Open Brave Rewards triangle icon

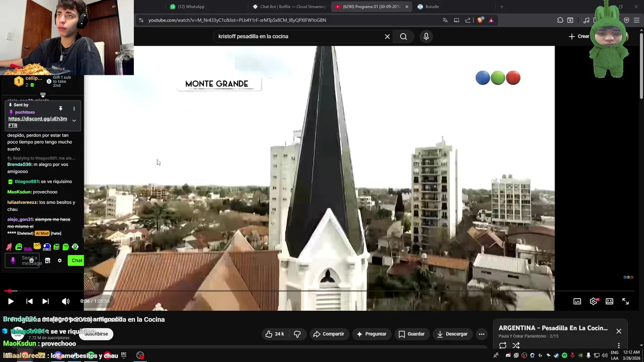point(491,20)
